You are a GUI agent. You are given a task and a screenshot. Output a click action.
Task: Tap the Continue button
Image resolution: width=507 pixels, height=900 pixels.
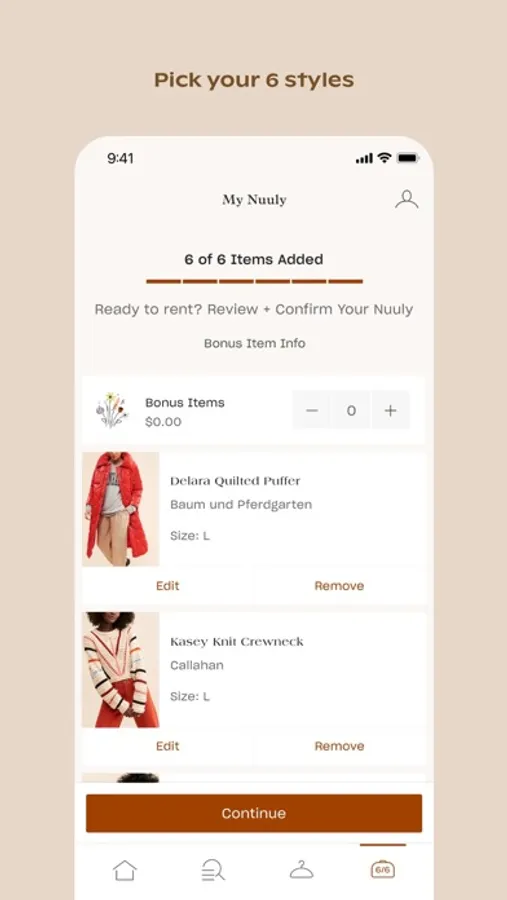point(254,813)
